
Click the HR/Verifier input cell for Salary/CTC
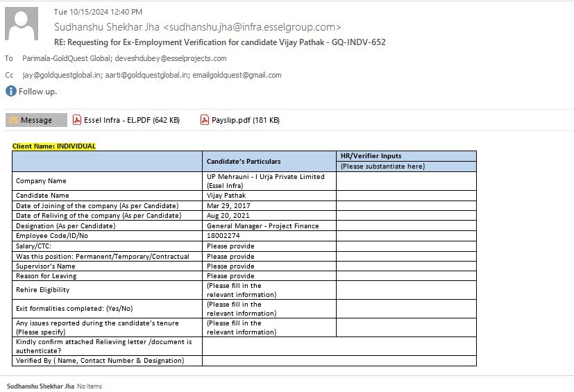click(406, 246)
